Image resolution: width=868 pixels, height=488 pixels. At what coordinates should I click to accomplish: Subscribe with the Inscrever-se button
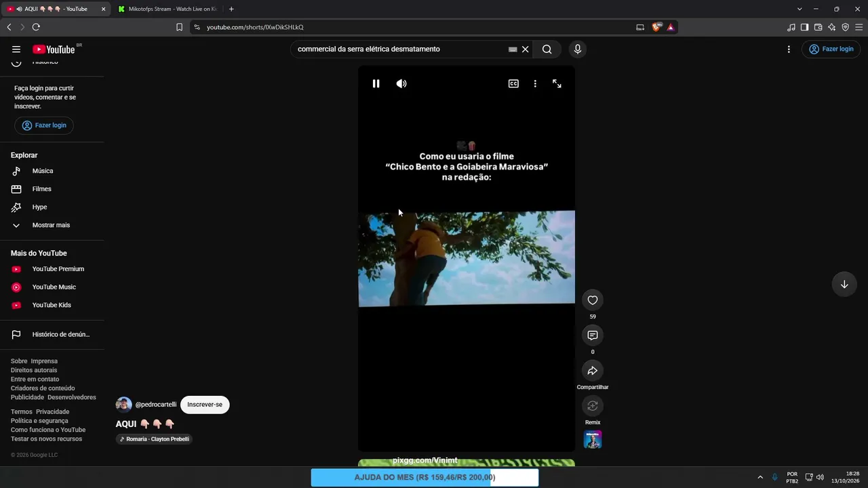click(205, 405)
